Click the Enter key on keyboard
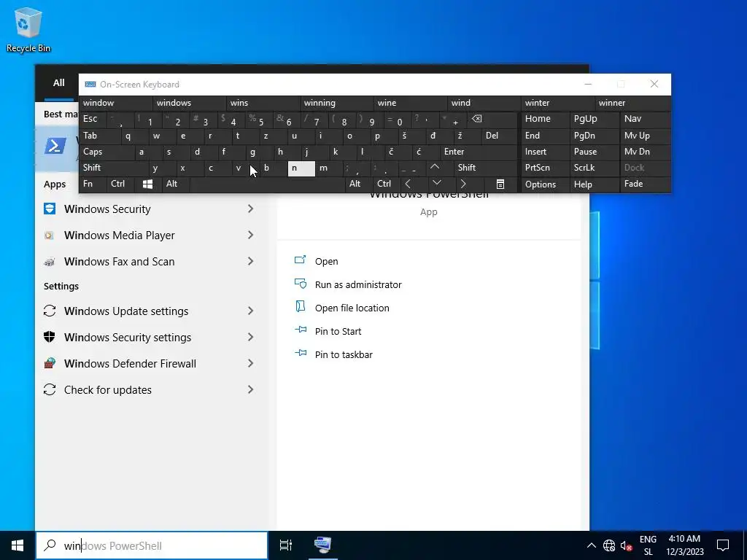Image resolution: width=747 pixels, height=560 pixels. pyautogui.click(x=479, y=152)
